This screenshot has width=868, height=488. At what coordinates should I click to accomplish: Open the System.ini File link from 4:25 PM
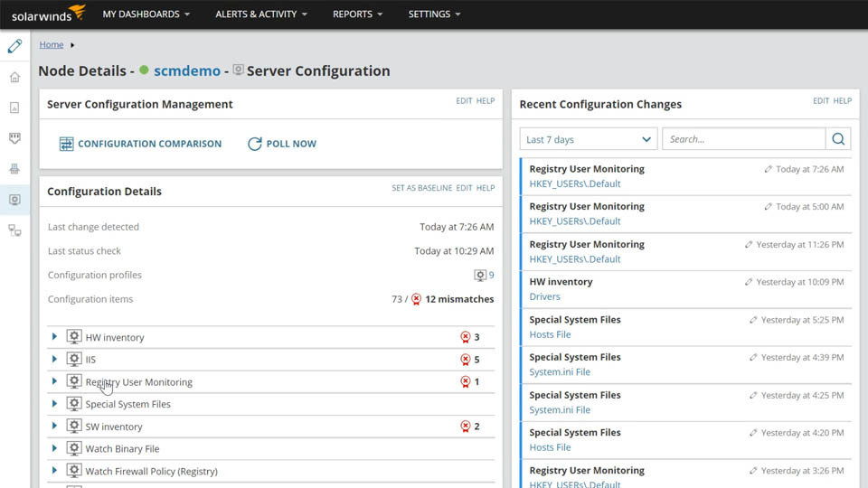tap(560, 410)
